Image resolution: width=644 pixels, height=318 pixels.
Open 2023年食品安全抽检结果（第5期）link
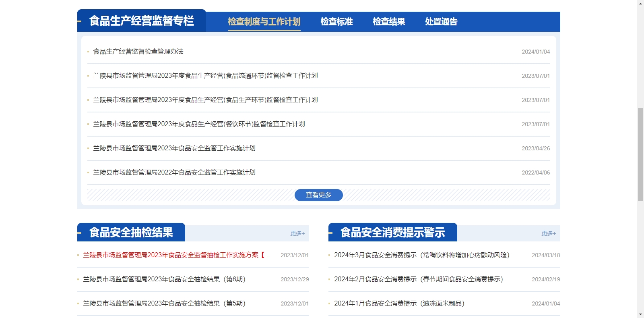(x=164, y=303)
